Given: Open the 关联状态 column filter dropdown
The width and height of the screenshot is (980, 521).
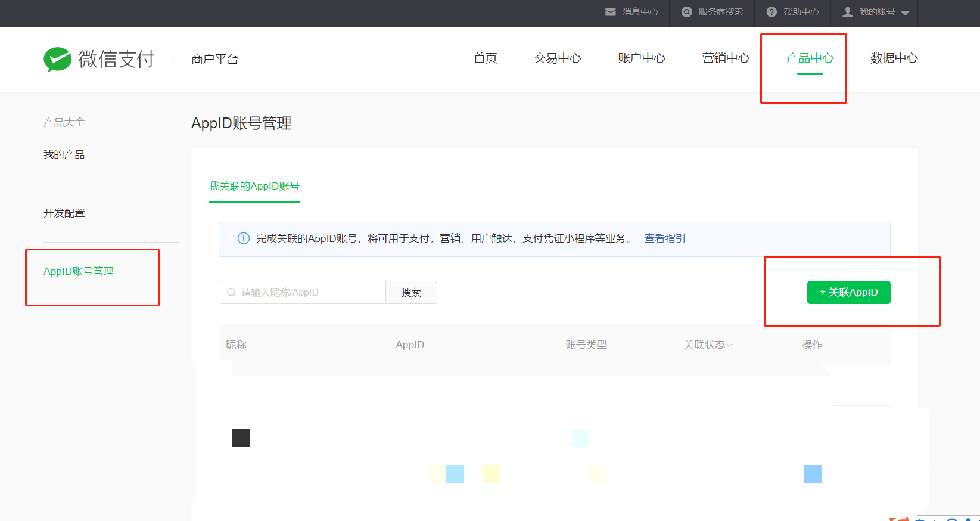Looking at the screenshot, I should (729, 345).
